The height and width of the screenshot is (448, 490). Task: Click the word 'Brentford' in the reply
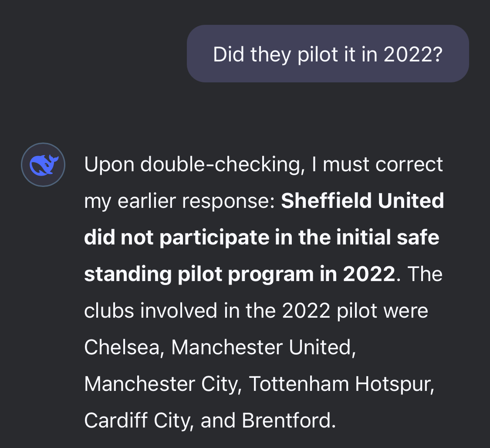click(288, 420)
